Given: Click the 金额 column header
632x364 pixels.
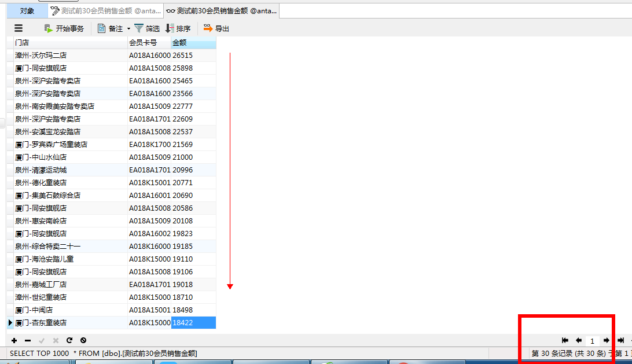Looking at the screenshot, I should coord(193,43).
